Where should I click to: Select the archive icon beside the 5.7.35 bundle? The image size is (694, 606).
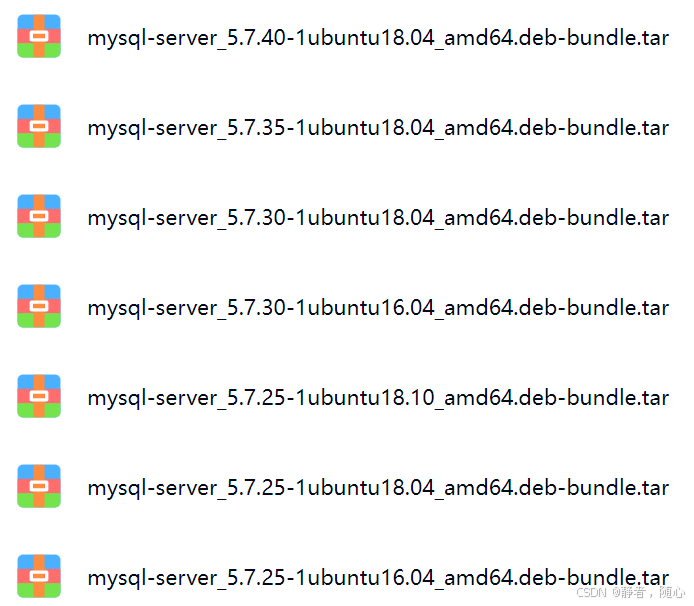coord(39,126)
